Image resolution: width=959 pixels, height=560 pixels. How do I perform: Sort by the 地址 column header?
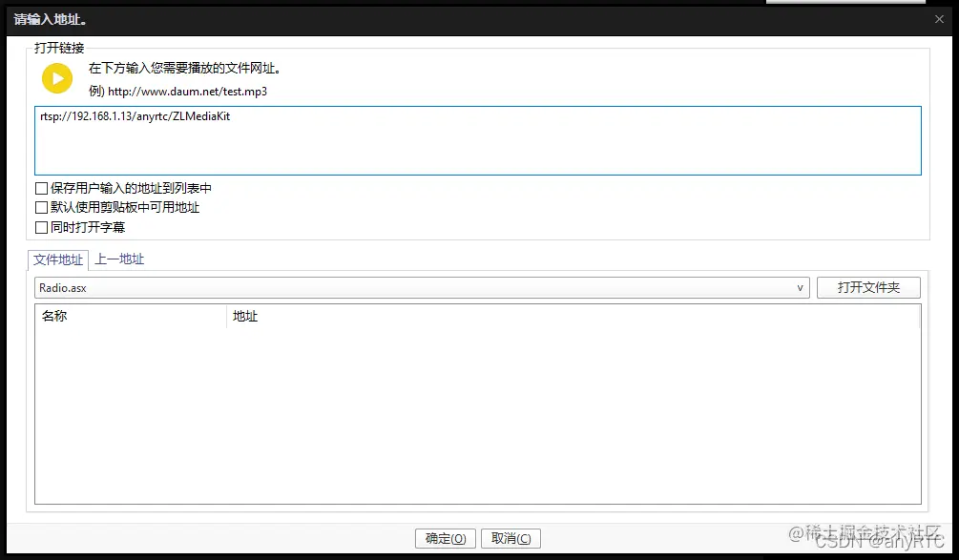[573, 316]
